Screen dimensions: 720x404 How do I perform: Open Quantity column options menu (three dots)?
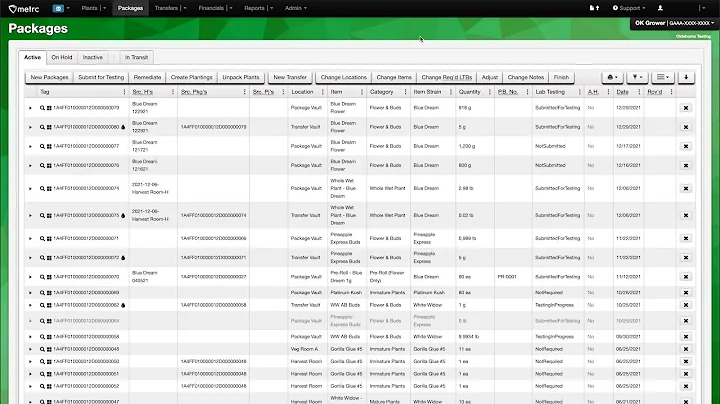(x=490, y=92)
